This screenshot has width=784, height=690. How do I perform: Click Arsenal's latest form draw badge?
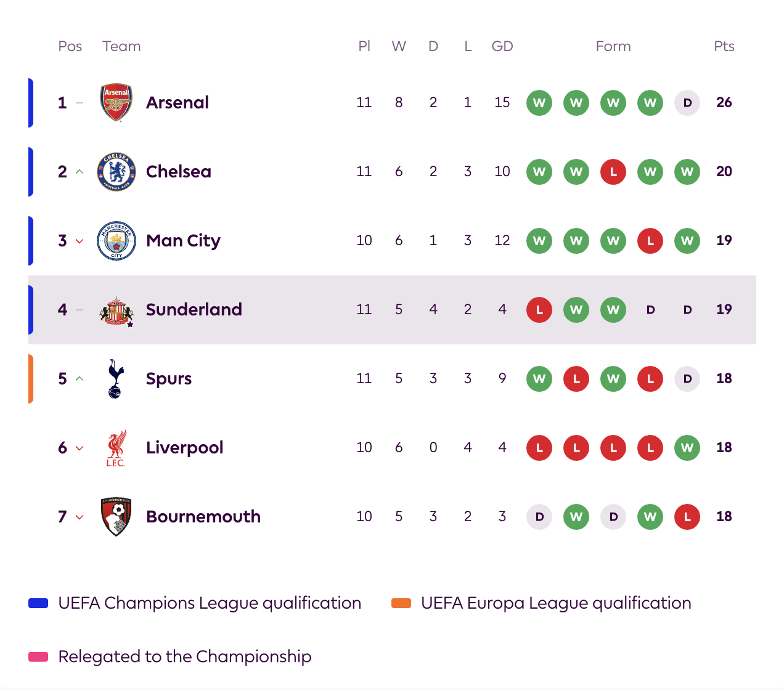(x=687, y=103)
